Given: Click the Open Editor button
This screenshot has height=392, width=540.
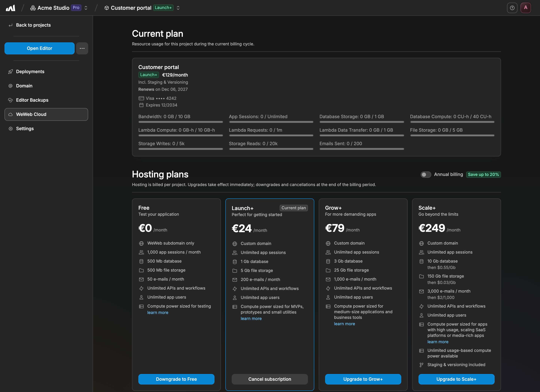Looking at the screenshot, I should [40, 48].
